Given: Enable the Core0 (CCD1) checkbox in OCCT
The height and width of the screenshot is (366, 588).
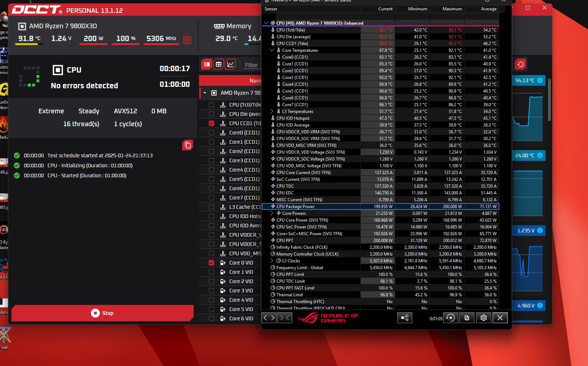Looking at the screenshot, I should [x=211, y=133].
